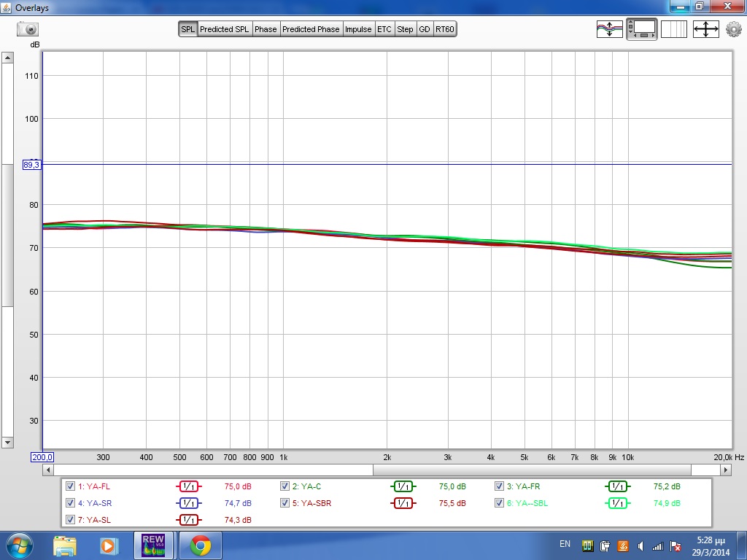Toggle the frequency axis grid icon

pos(673,29)
